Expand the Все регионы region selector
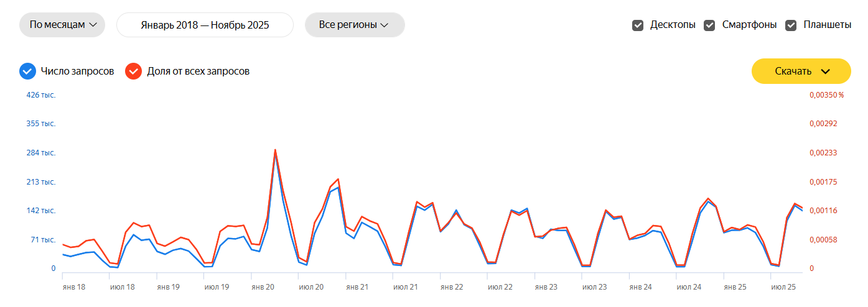This screenshot has height=307, width=868. pos(354,25)
